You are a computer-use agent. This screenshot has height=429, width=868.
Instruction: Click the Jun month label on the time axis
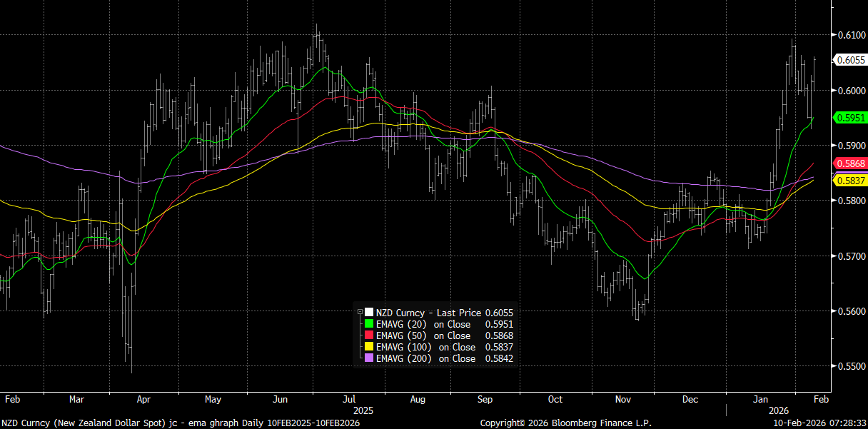tap(280, 400)
